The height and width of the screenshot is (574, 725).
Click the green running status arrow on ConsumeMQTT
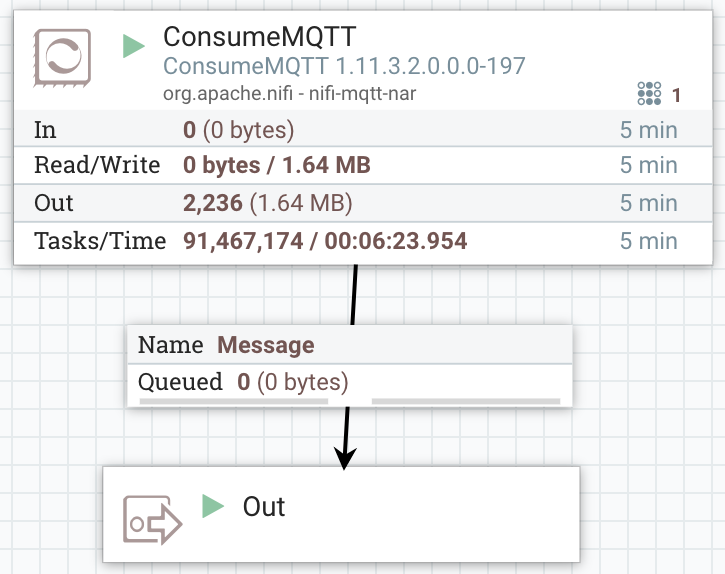[x=134, y=46]
